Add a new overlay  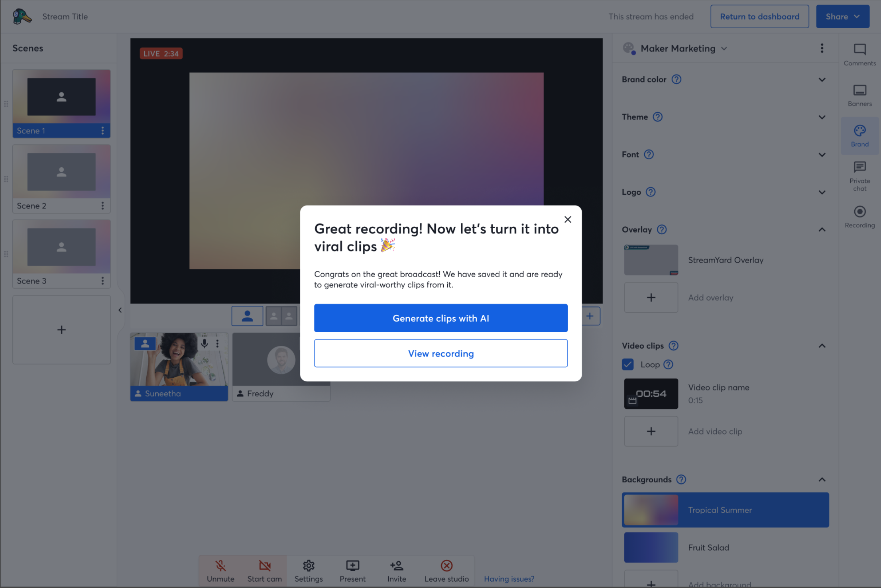[651, 298]
